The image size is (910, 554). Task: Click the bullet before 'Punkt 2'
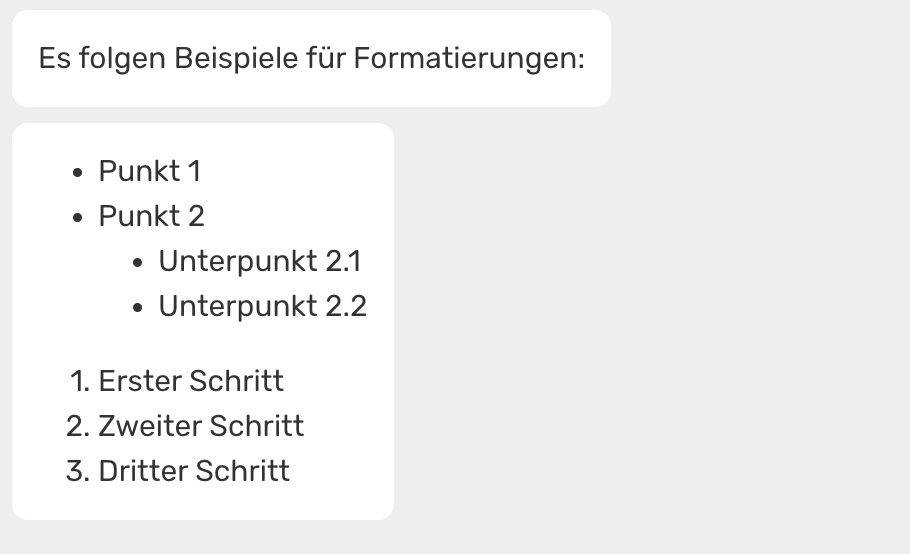79,217
